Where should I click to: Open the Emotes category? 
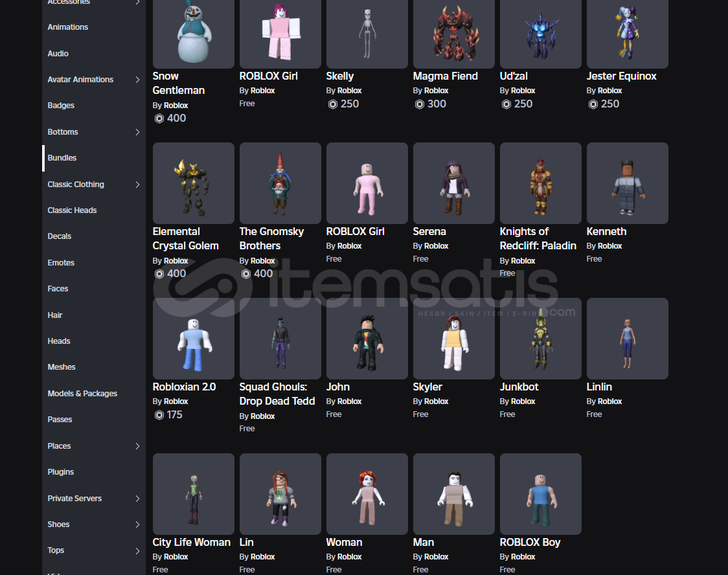point(61,263)
